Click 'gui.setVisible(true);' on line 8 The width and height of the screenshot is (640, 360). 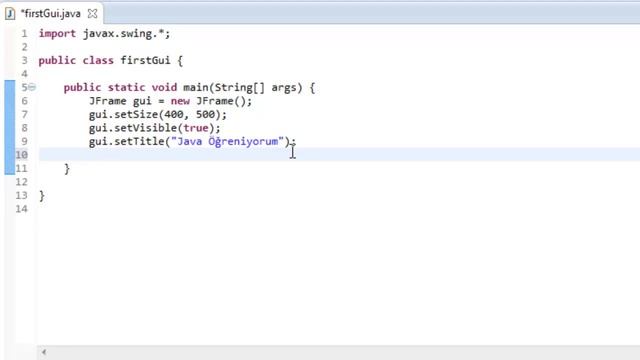tap(155, 128)
